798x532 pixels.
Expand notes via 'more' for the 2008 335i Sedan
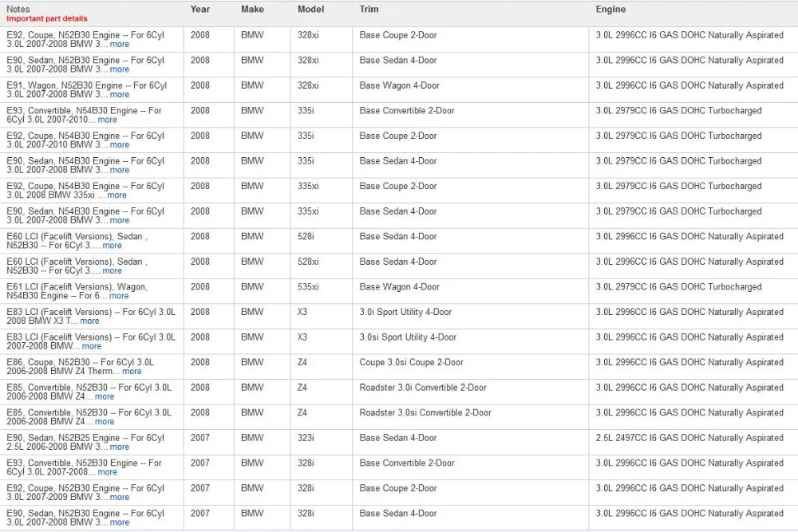(x=120, y=170)
